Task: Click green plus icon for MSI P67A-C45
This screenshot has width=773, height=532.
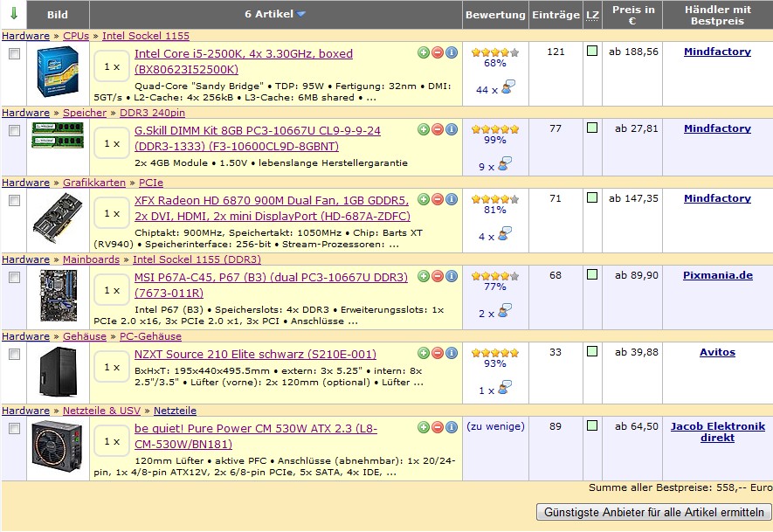Action: point(424,276)
